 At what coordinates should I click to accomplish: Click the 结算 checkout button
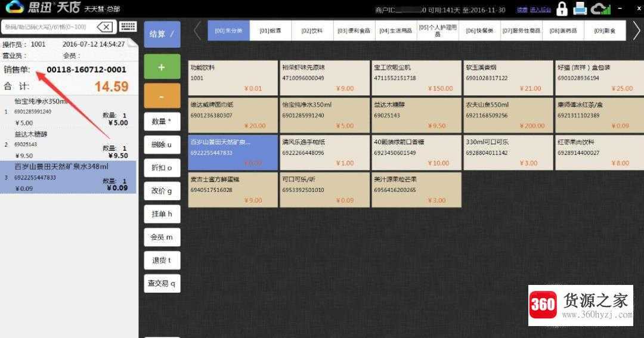tap(162, 34)
